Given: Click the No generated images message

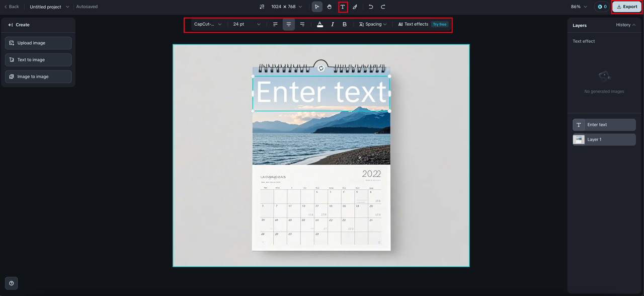Looking at the screenshot, I should point(604,92).
